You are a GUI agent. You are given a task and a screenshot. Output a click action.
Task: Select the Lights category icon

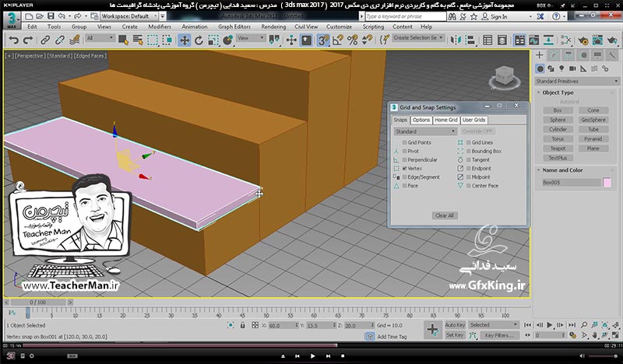pos(561,68)
